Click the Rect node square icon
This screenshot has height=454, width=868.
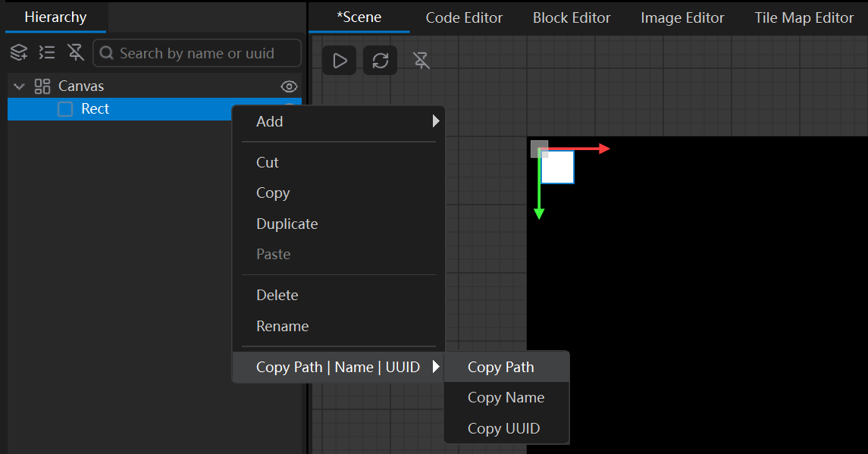tap(65, 109)
